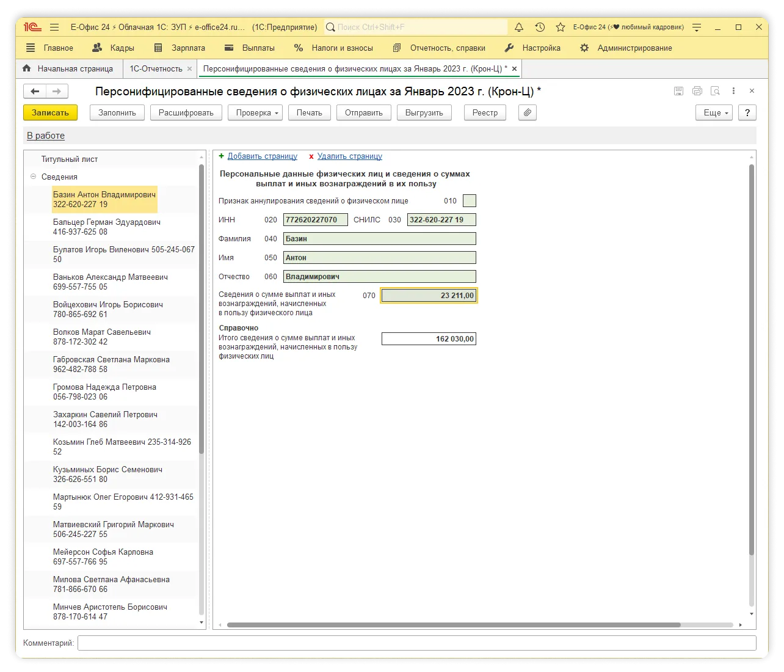This screenshot has height=672, width=784.
Task: Collapse the Сведения tree node
Action: (33, 177)
